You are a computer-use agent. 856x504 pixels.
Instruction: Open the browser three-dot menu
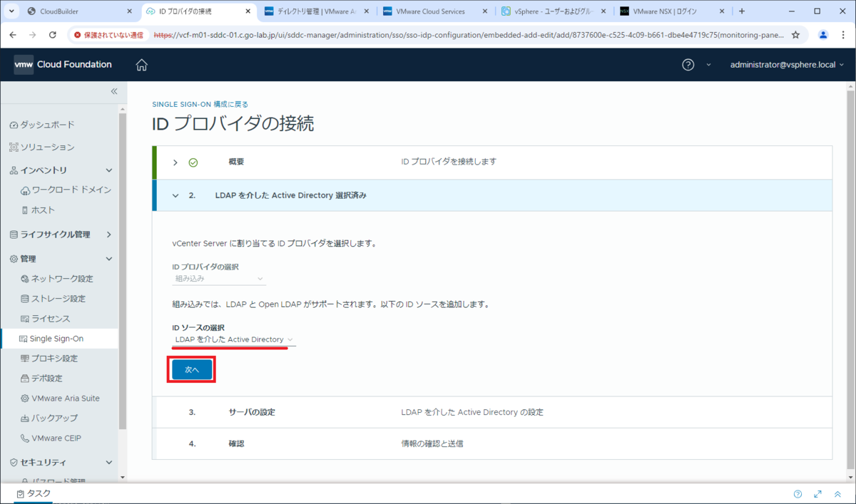(x=843, y=35)
